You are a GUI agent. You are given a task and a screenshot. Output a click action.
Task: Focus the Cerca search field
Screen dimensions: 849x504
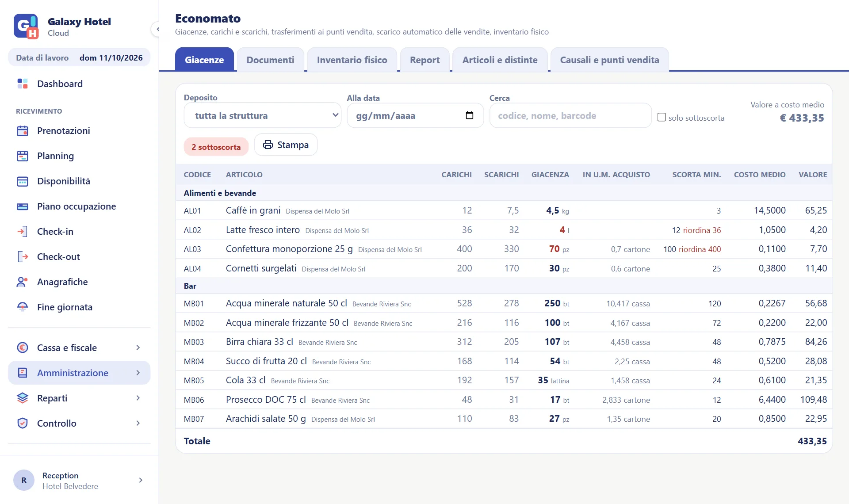570,115
